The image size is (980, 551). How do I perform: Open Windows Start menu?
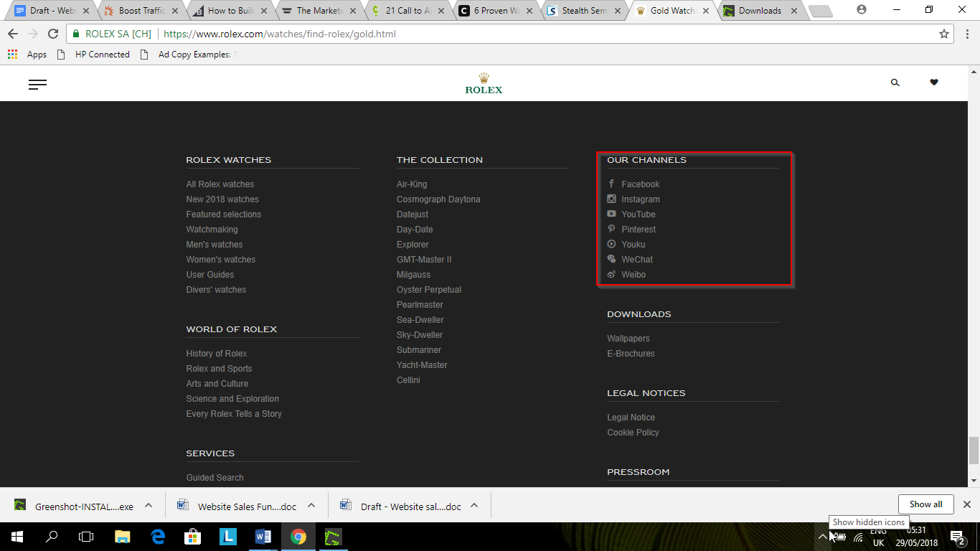[x=17, y=537]
